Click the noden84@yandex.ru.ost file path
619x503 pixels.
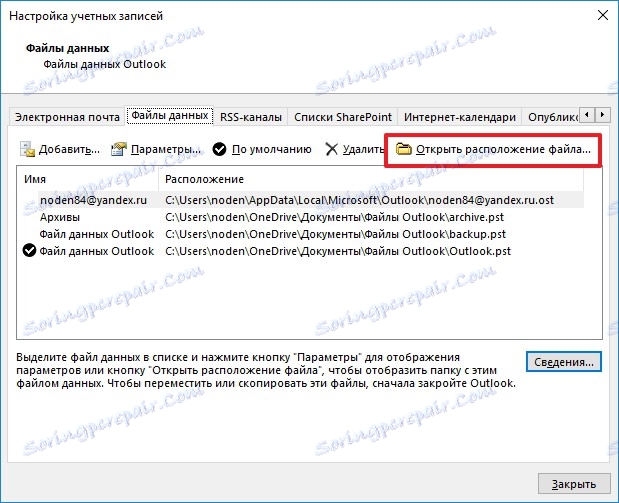coord(359,200)
